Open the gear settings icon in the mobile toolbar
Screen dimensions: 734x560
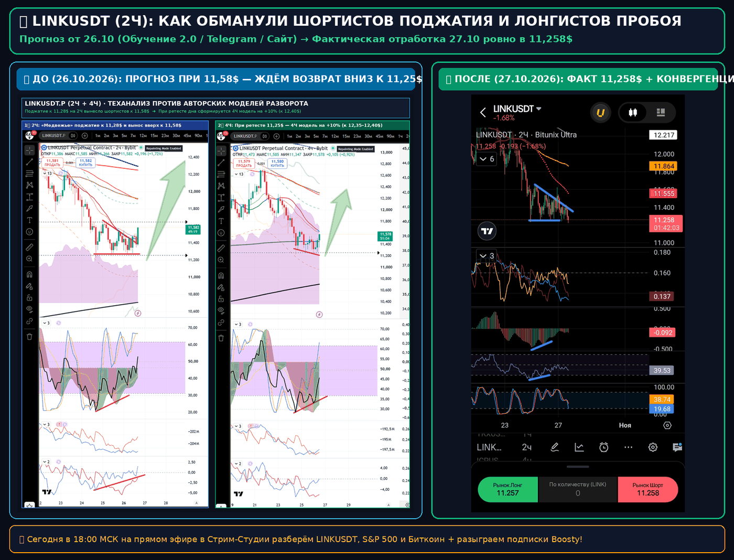pos(653,447)
